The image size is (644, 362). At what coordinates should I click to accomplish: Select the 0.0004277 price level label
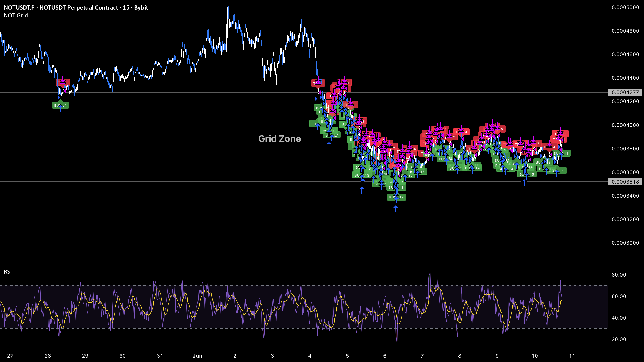click(625, 92)
